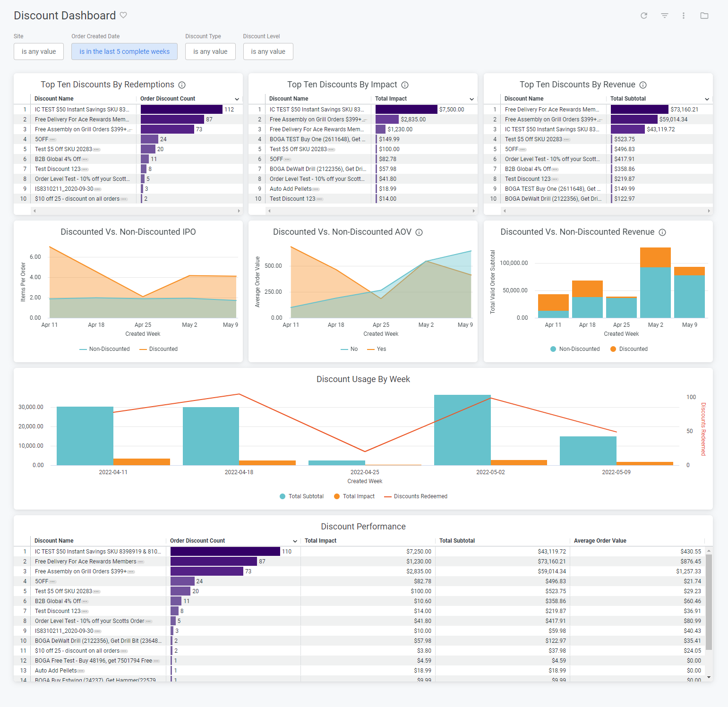Open the folder icon in the header
728x707 pixels.
tap(704, 16)
